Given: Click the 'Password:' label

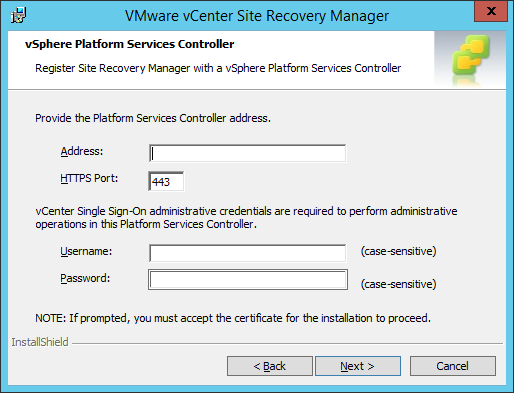Looking at the screenshot, I should point(85,278).
